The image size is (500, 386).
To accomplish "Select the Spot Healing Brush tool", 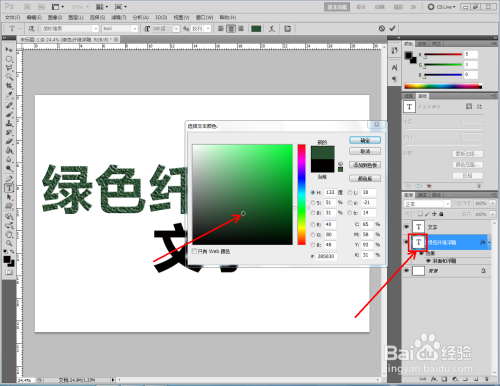I will tap(9, 105).
